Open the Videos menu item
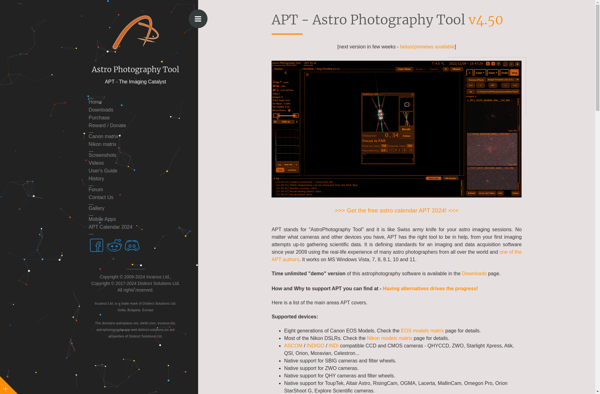Image resolution: width=600 pixels, height=394 pixels. point(96,163)
